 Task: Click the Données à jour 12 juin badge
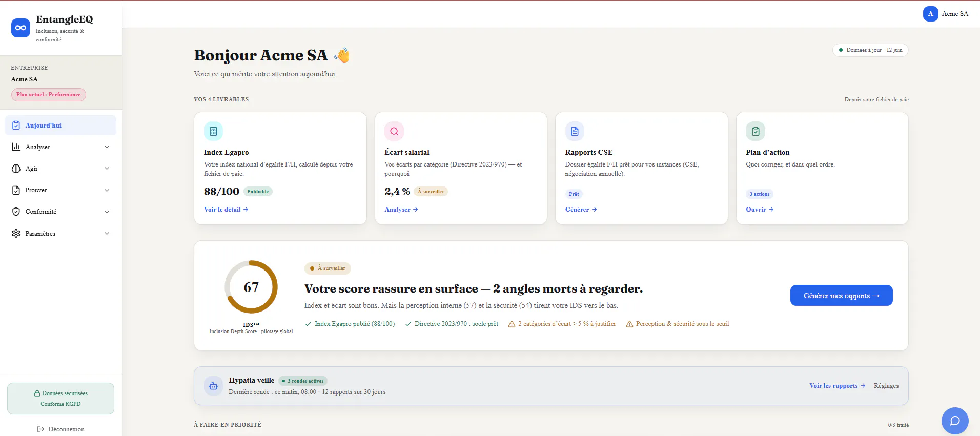pyautogui.click(x=870, y=50)
